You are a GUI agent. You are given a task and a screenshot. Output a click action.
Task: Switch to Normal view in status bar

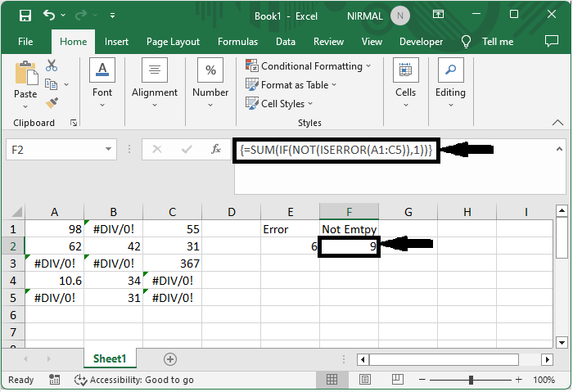pyautogui.click(x=333, y=380)
